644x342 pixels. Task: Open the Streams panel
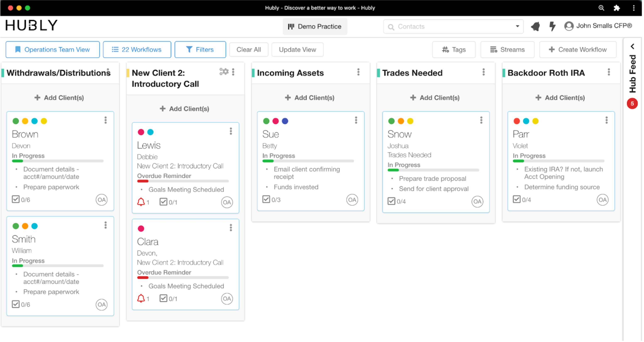[507, 49]
